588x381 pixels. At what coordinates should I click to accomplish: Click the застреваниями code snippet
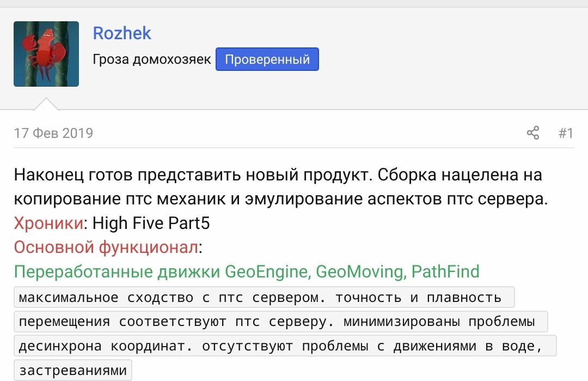point(72,370)
